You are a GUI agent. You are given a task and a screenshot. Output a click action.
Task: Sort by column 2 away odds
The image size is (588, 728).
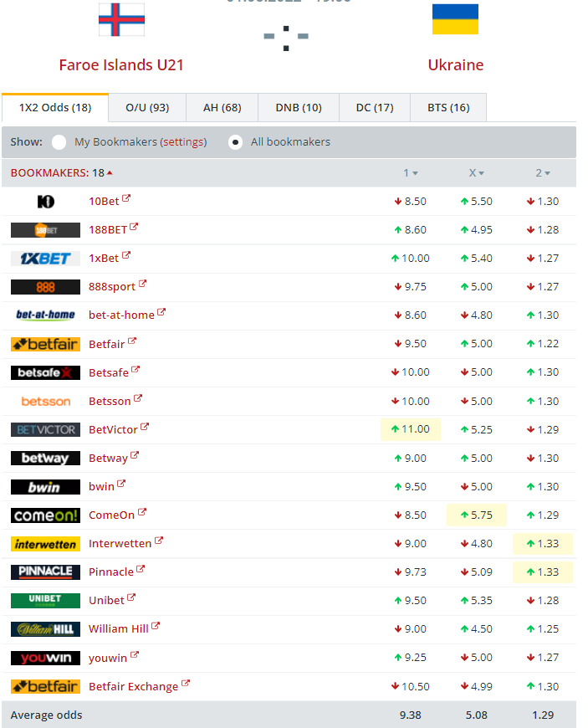click(x=543, y=173)
